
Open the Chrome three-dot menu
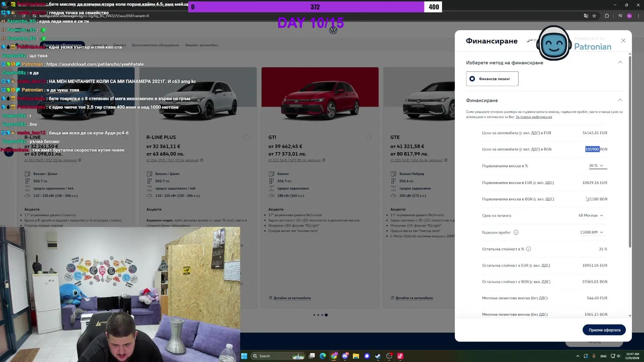[638, 16]
